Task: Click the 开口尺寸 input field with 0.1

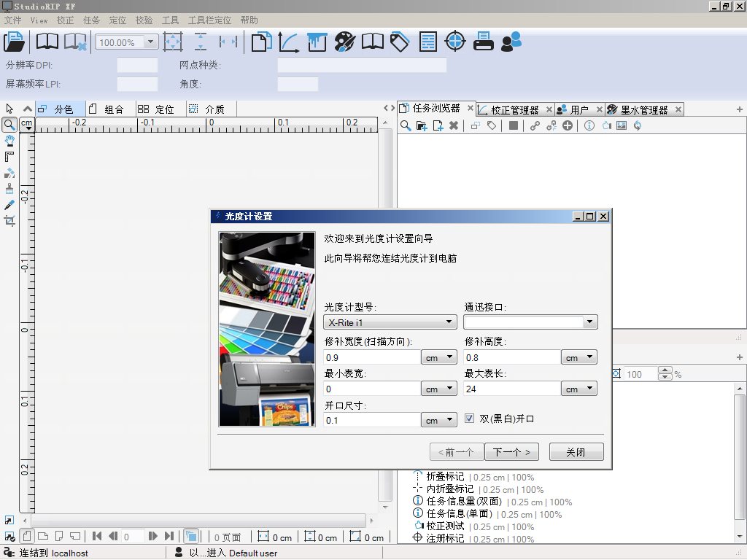Action: pyautogui.click(x=371, y=420)
